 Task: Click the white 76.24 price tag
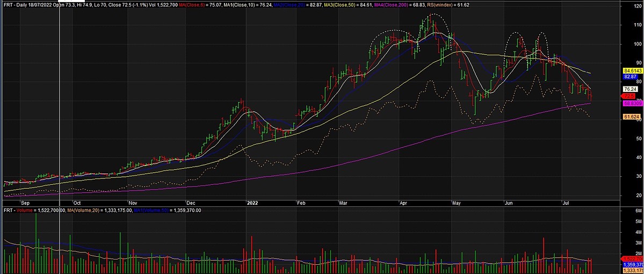[630, 89]
